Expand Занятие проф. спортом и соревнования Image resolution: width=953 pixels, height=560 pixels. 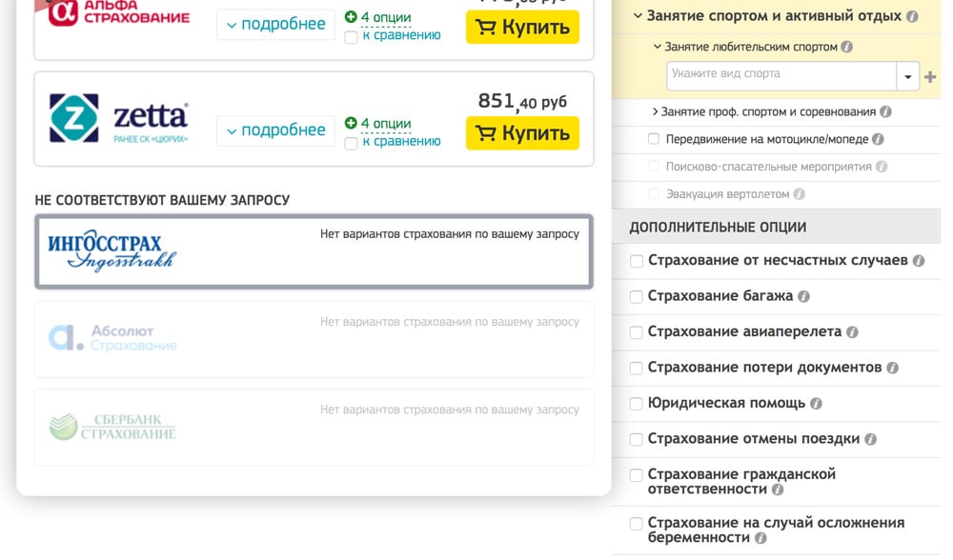(x=655, y=112)
